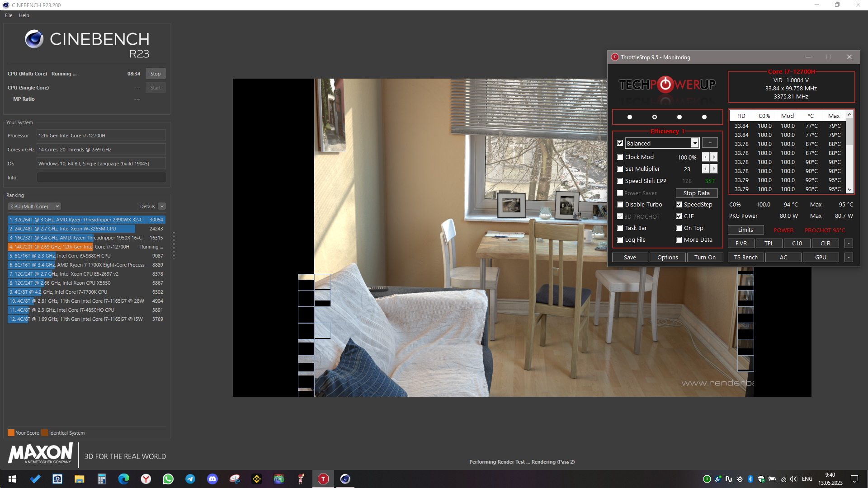
Task: Open the Binance taskbar icon
Action: tap(256, 479)
